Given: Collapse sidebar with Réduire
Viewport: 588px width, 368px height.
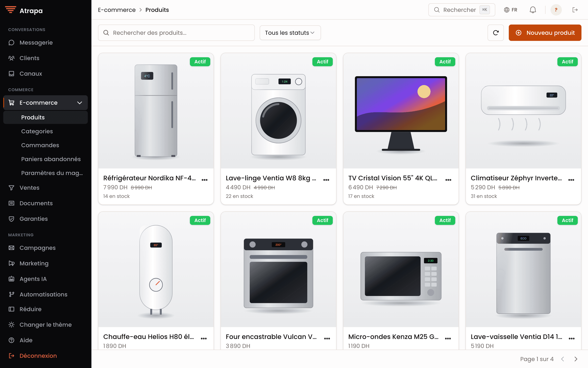Looking at the screenshot, I should [x=46, y=309].
